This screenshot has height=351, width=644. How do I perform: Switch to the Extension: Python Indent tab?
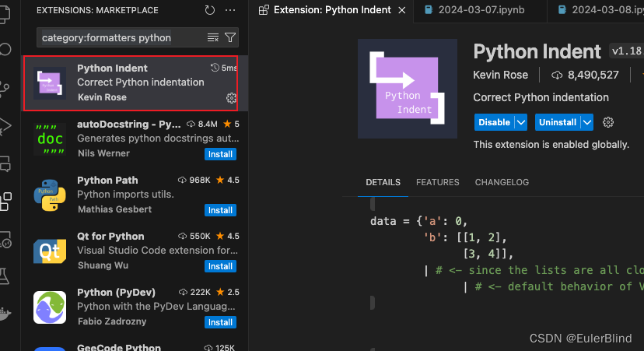pyautogui.click(x=332, y=10)
